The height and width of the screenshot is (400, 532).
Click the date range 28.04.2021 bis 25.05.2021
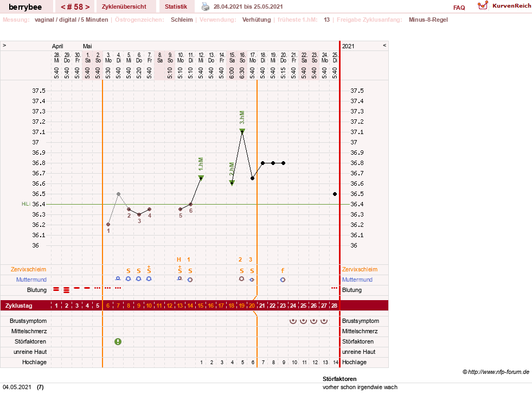pyautogui.click(x=248, y=7)
